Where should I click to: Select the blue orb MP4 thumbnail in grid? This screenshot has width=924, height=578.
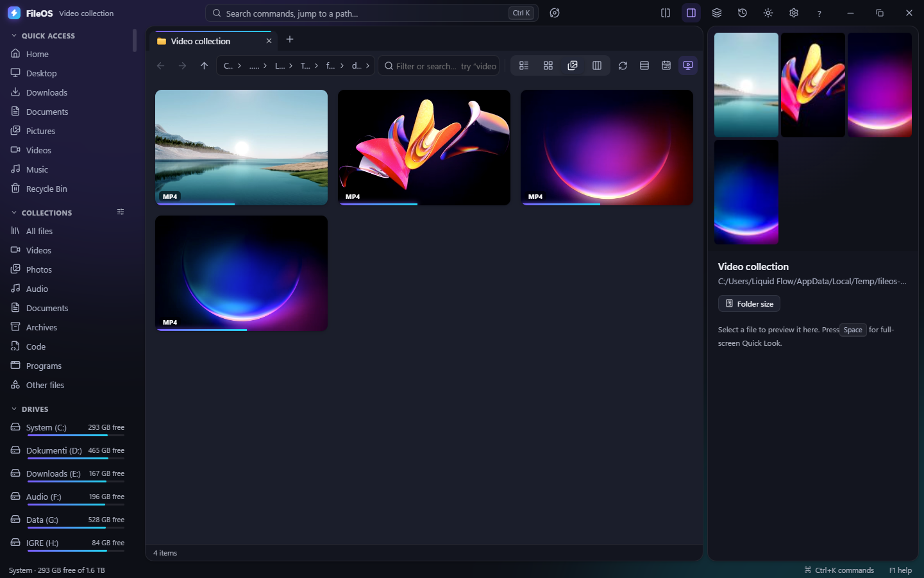click(241, 273)
